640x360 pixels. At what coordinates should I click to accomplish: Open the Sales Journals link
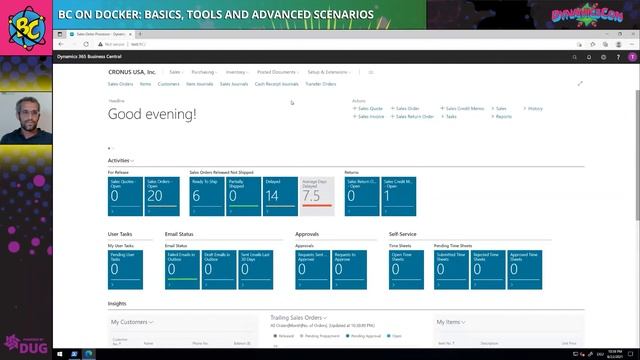(234, 84)
